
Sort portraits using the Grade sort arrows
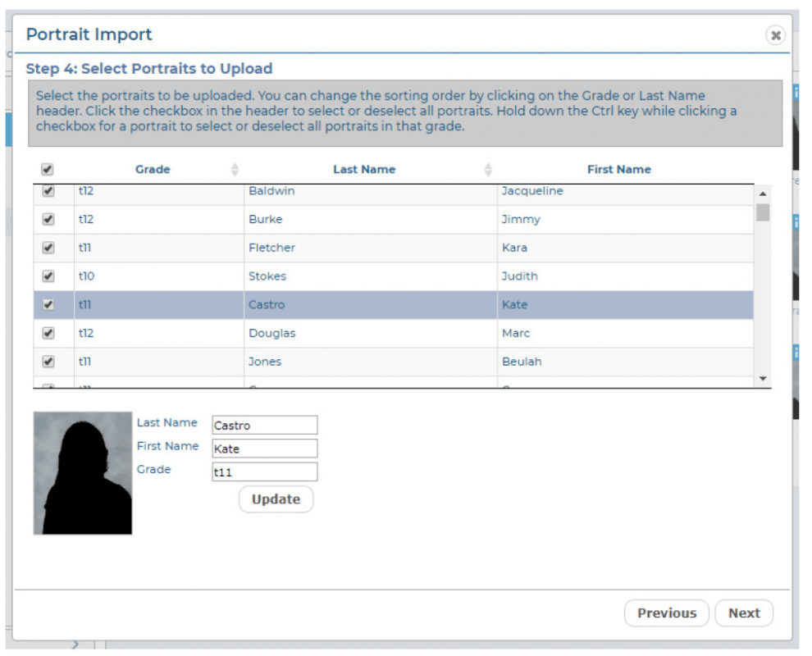tap(235, 170)
